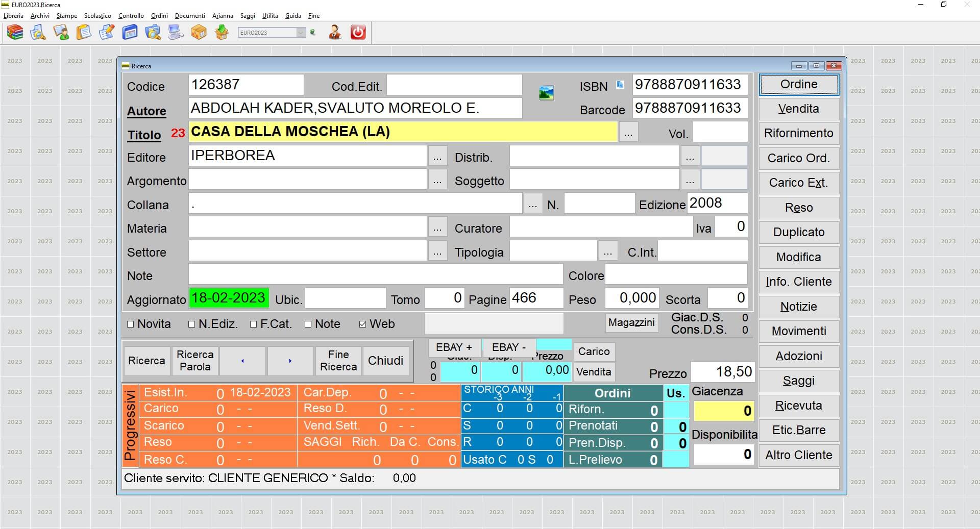Open Editore lookup ellipsis button
This screenshot has height=529, width=980.
[x=437, y=157]
